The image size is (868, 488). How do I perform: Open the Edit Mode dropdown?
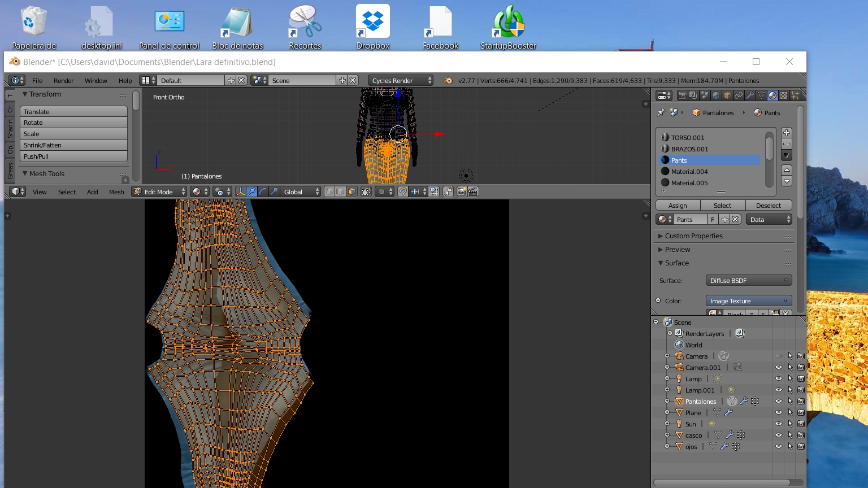159,192
